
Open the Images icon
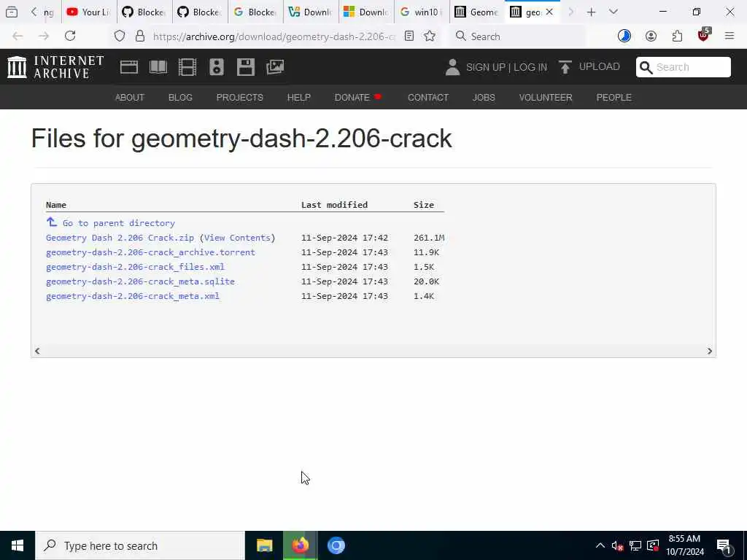pos(275,67)
